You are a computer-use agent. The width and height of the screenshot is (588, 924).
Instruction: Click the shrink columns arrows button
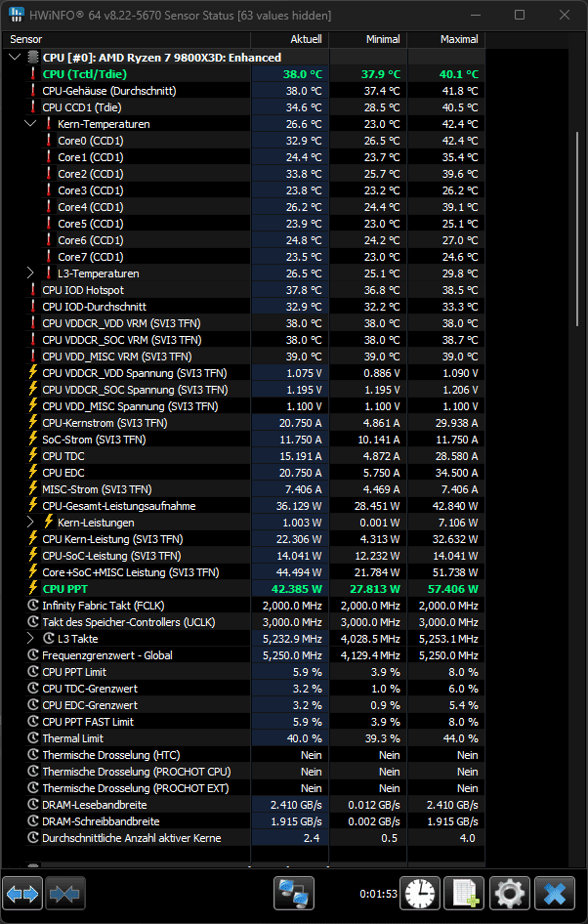coord(65,894)
